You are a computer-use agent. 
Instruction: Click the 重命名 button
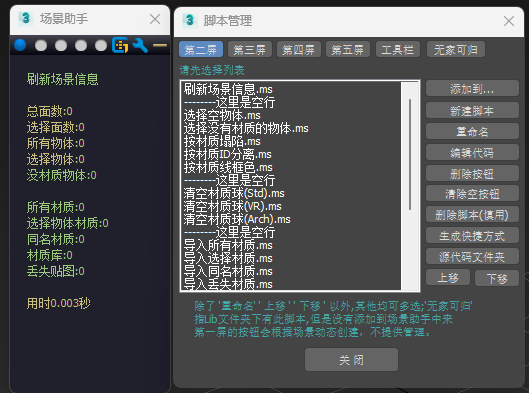472,131
